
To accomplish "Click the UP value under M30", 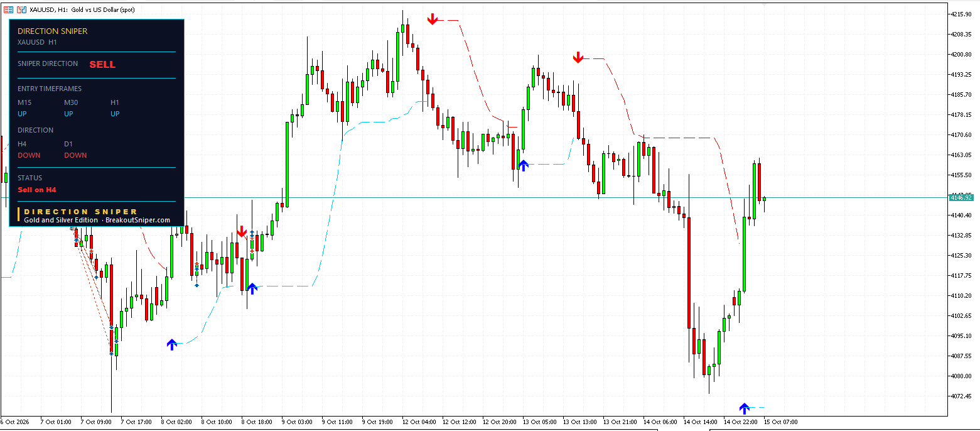I will coord(69,114).
